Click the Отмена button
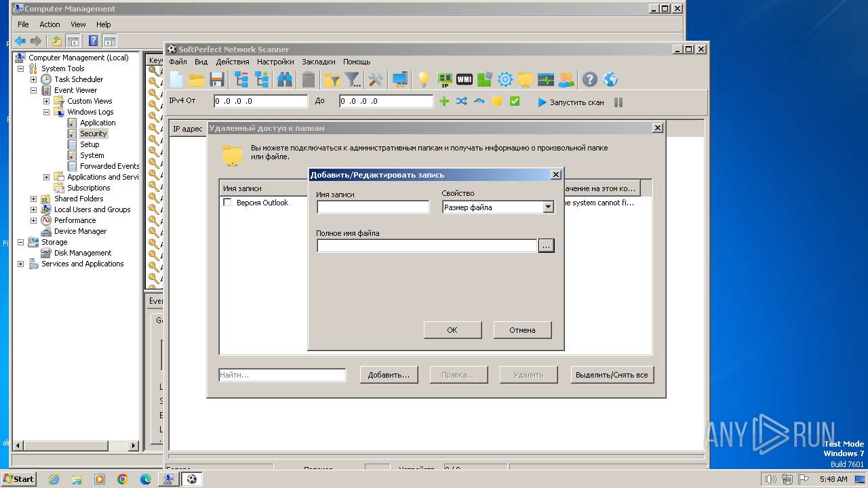 coord(522,330)
